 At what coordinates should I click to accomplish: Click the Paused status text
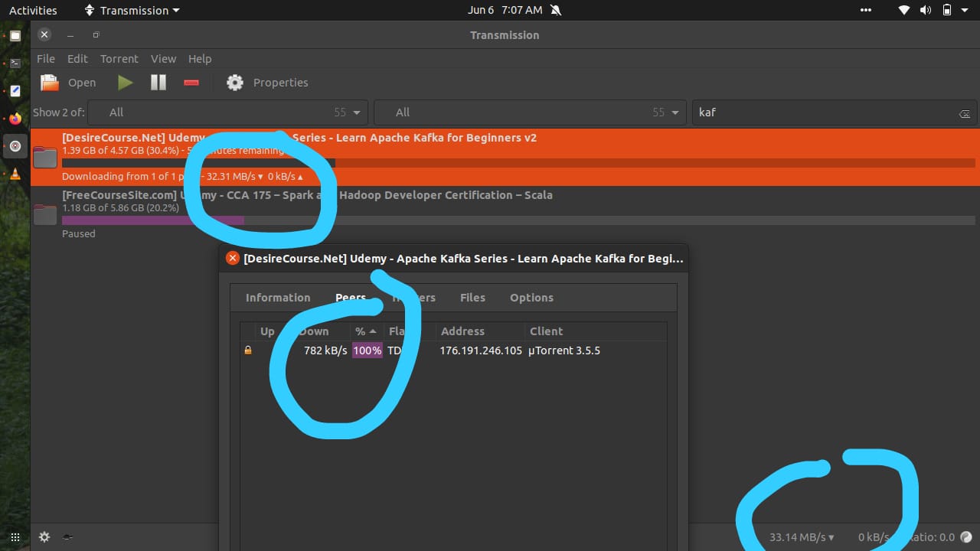pyautogui.click(x=79, y=233)
